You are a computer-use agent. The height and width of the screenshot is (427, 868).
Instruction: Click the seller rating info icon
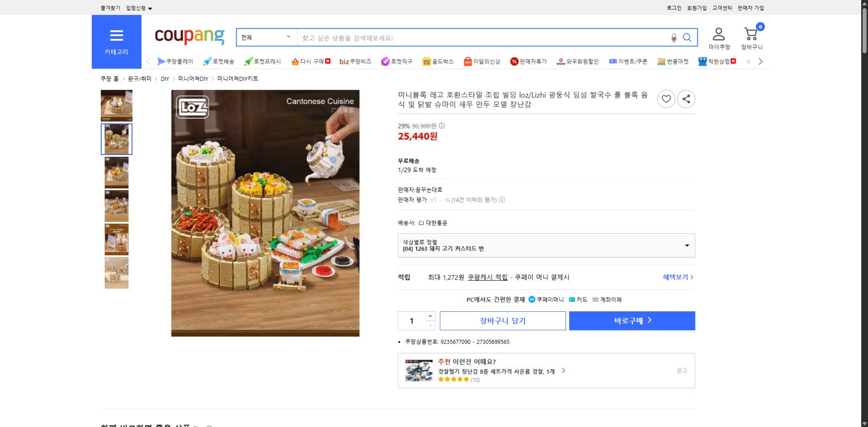(x=502, y=200)
